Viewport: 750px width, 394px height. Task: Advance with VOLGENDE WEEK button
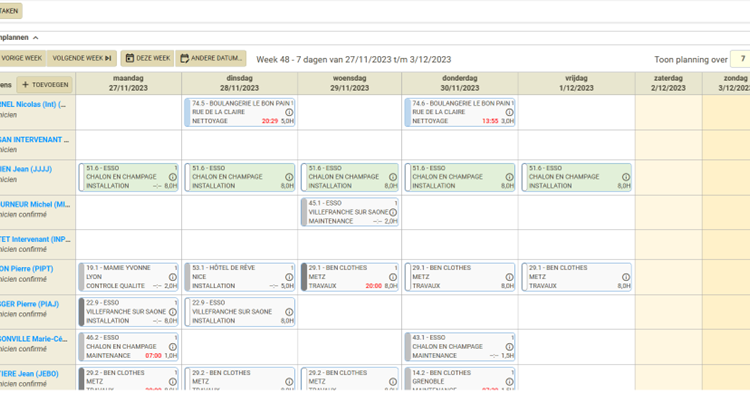point(82,58)
